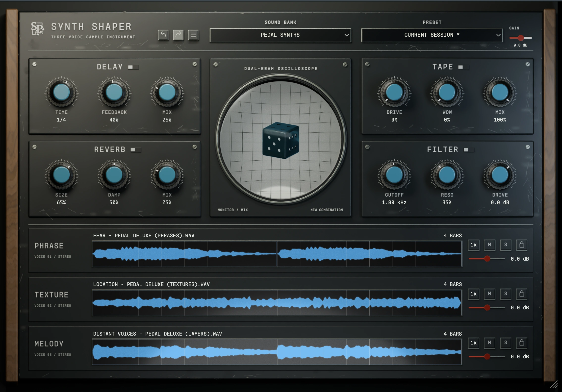Screen dimensions: 562x392
Task: Click the Filter Reso knob
Action: (x=447, y=175)
